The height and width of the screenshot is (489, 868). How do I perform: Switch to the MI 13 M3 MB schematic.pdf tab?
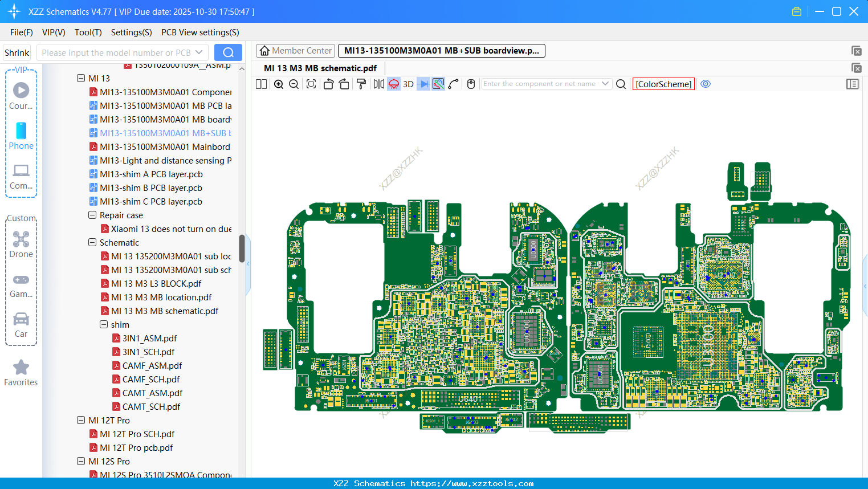[320, 68]
